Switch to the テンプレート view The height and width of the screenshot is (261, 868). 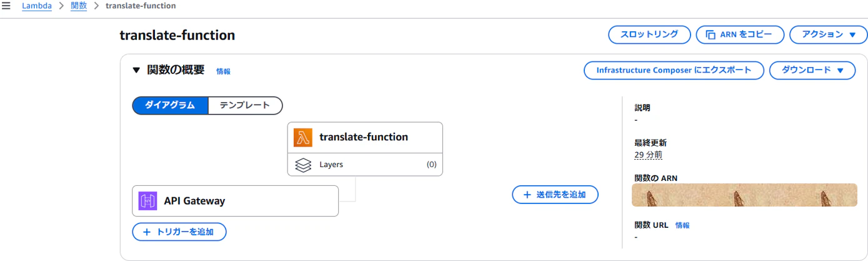[245, 105]
